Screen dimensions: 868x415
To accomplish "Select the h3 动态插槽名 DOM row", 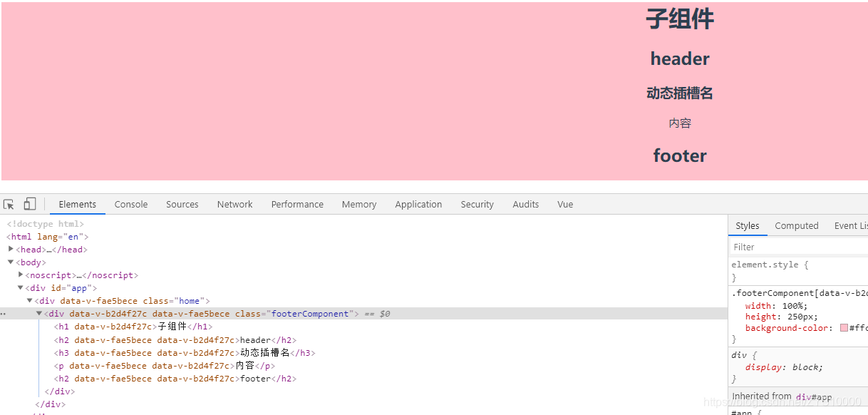I will click(184, 353).
